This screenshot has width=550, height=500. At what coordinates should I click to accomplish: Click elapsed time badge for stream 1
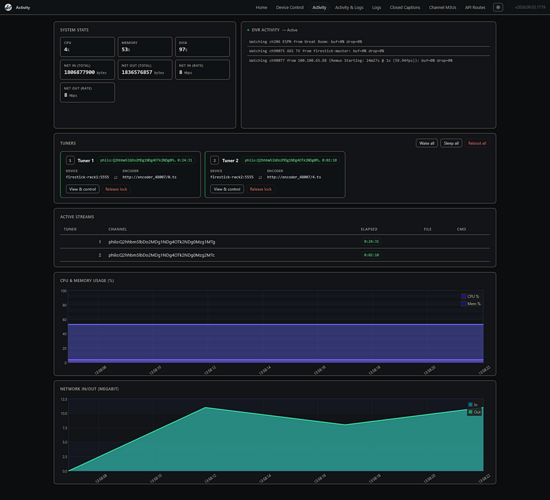click(371, 241)
